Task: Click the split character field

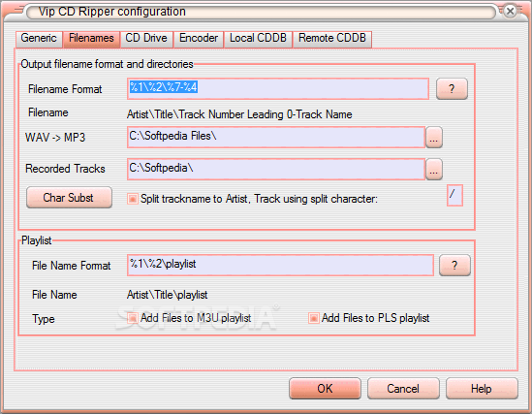Action: 454,195
